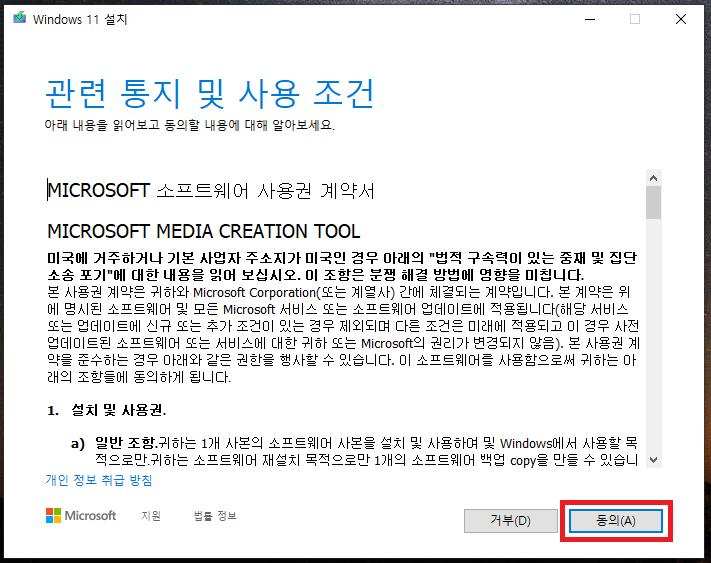Click the Microsoft logo
711x563 pixels.
tap(81, 515)
